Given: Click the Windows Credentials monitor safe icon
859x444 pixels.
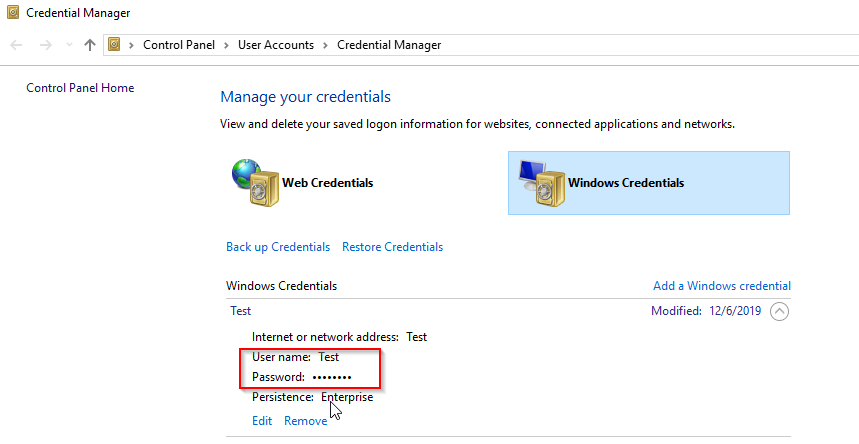Looking at the screenshot, I should coord(542,183).
